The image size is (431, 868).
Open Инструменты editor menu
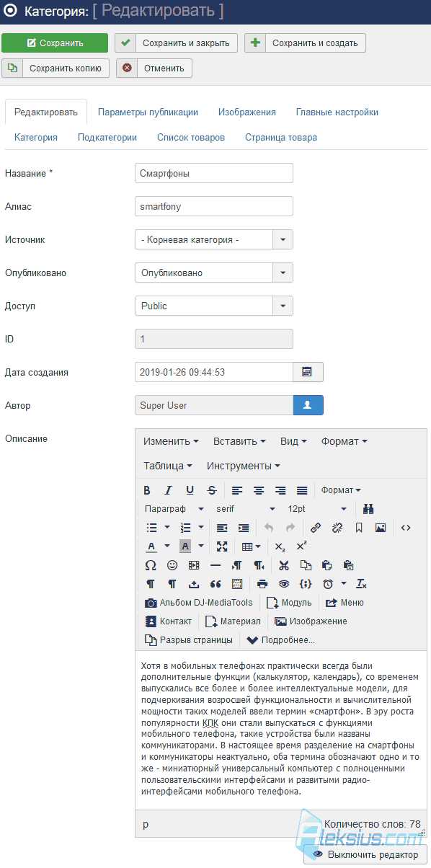click(x=244, y=466)
